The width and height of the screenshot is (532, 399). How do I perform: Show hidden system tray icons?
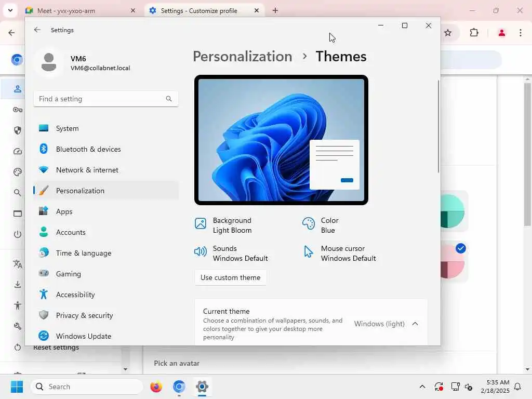422,387
